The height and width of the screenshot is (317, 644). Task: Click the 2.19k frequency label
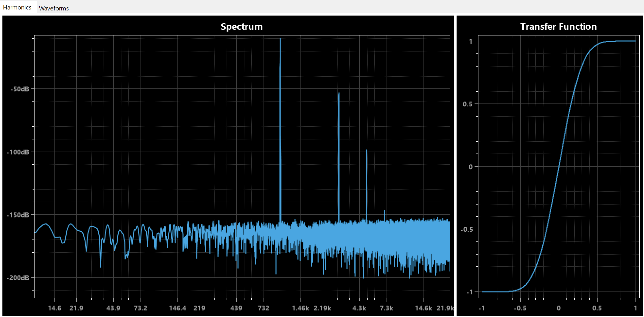pos(322,308)
